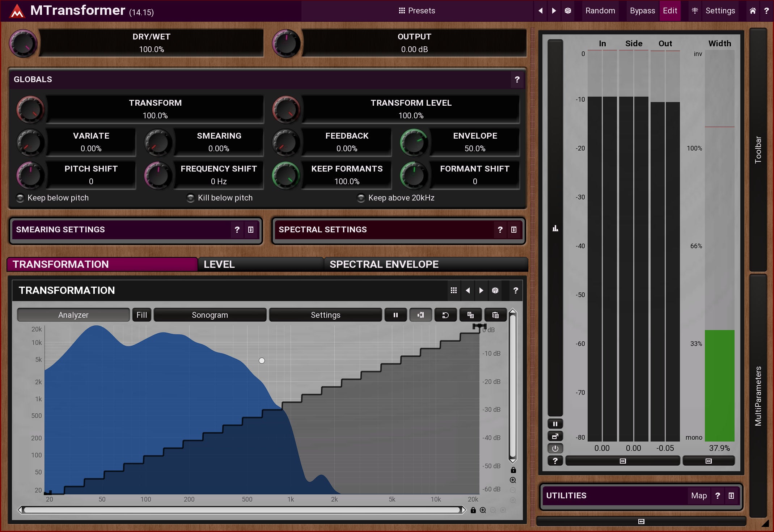Viewport: 774px width, 532px height.
Task: Toggle Kill below pitch option
Action: pyautogui.click(x=191, y=198)
